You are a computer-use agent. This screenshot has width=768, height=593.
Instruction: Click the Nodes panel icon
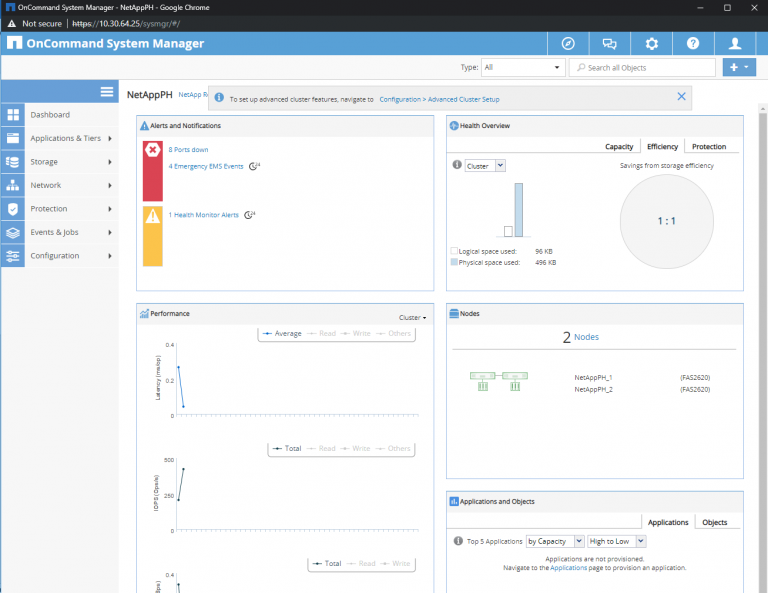454,313
